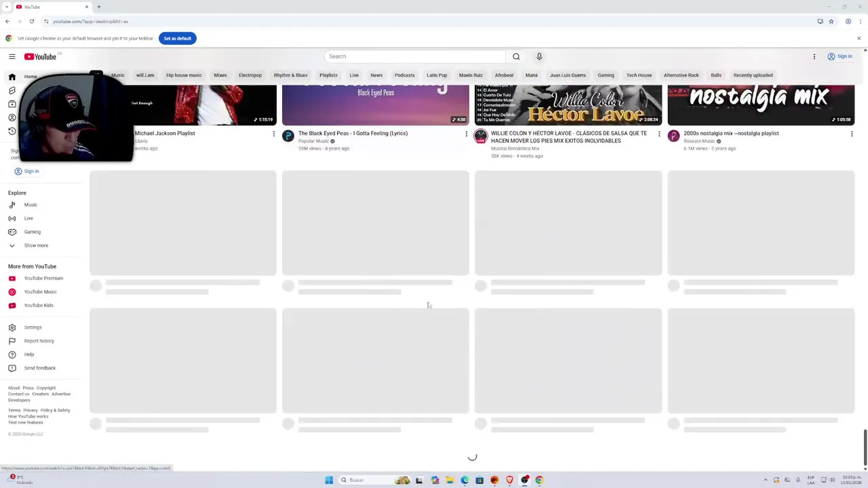Open Chrome's three-dot menu
The width and height of the screenshot is (868, 488).
pos(859,22)
